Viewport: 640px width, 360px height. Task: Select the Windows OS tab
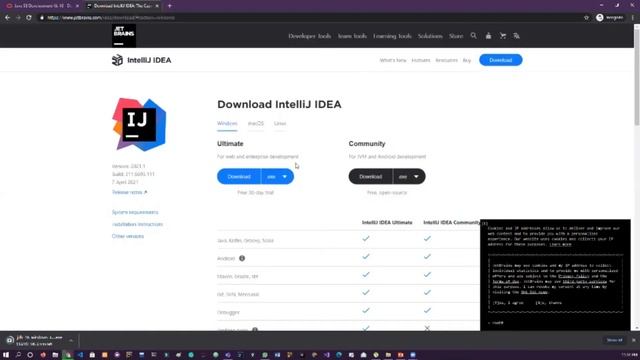[x=227, y=124]
